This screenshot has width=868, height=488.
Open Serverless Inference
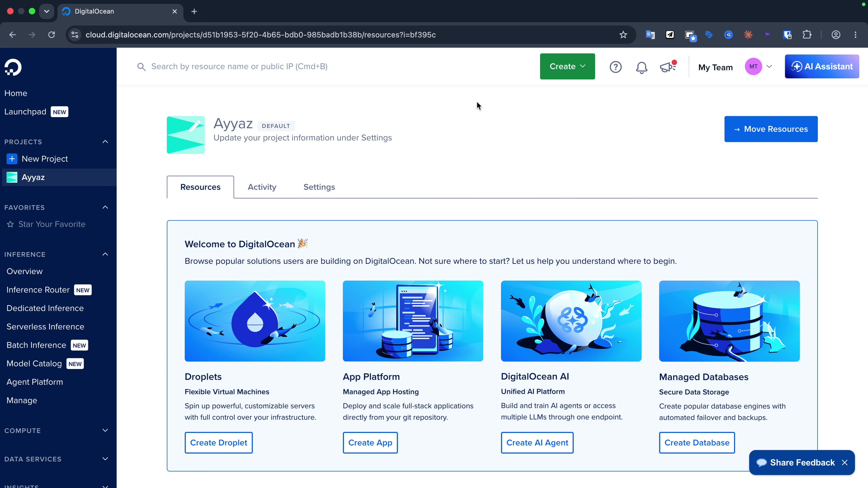46,327
